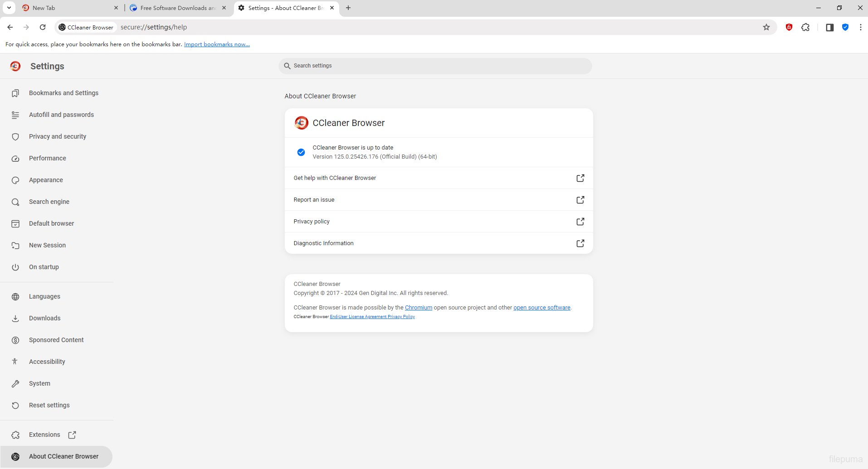Open On startup settings
Viewport: 868px width, 469px height.
[x=57, y=267]
